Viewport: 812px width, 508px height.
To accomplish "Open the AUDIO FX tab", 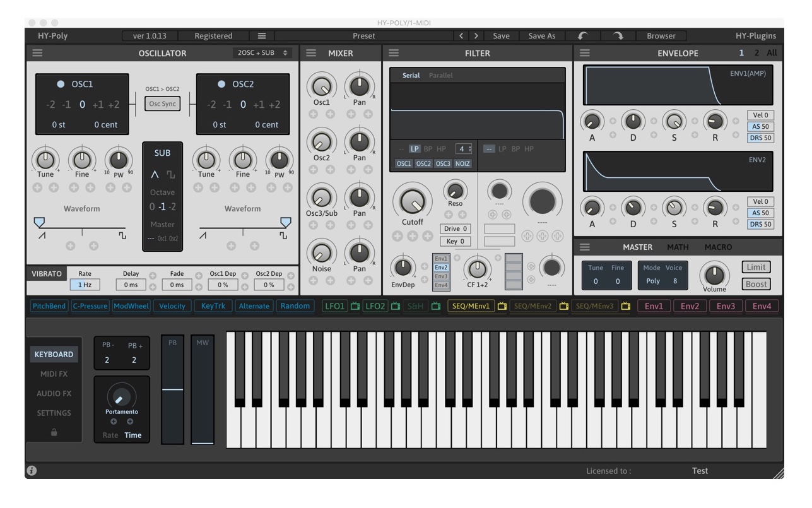I will pos(54,393).
